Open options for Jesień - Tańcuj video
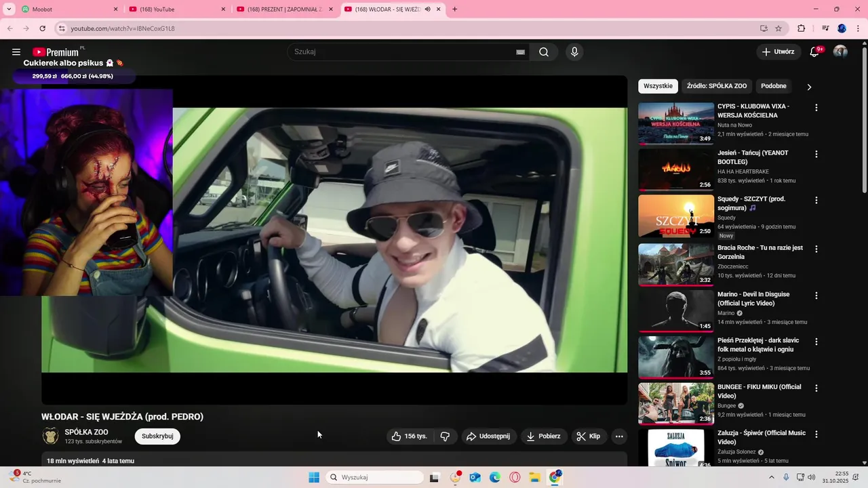This screenshot has width=868, height=488. [816, 154]
